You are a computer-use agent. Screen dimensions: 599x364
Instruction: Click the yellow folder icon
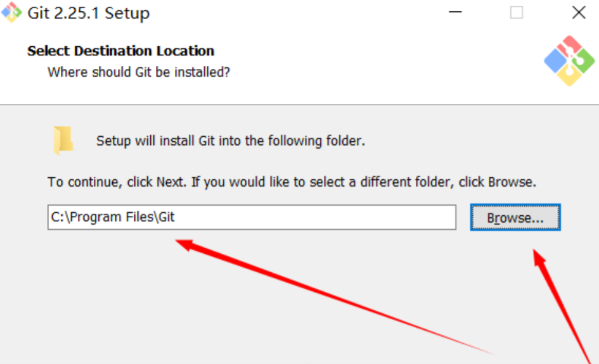point(63,140)
